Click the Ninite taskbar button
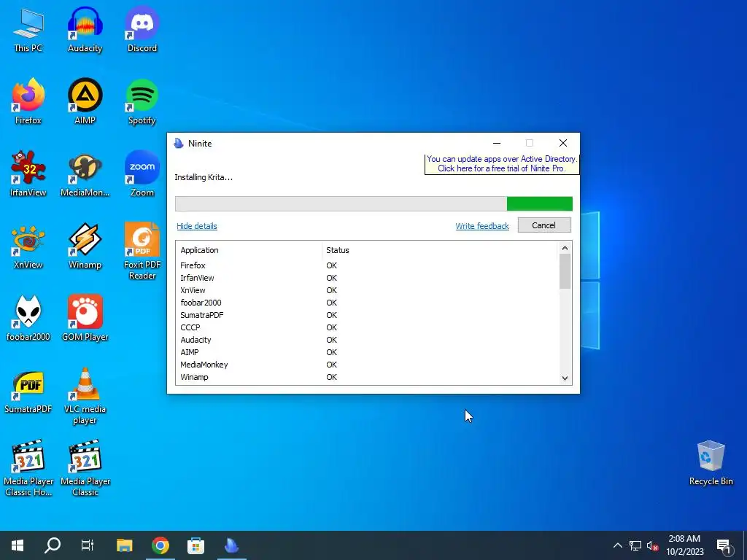The width and height of the screenshot is (747, 560). [x=231, y=545]
